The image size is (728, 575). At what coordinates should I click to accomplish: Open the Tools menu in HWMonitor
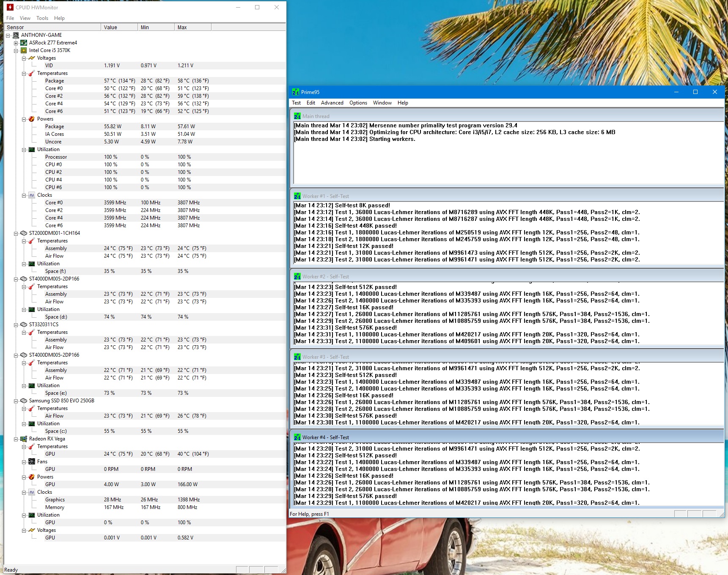42,18
